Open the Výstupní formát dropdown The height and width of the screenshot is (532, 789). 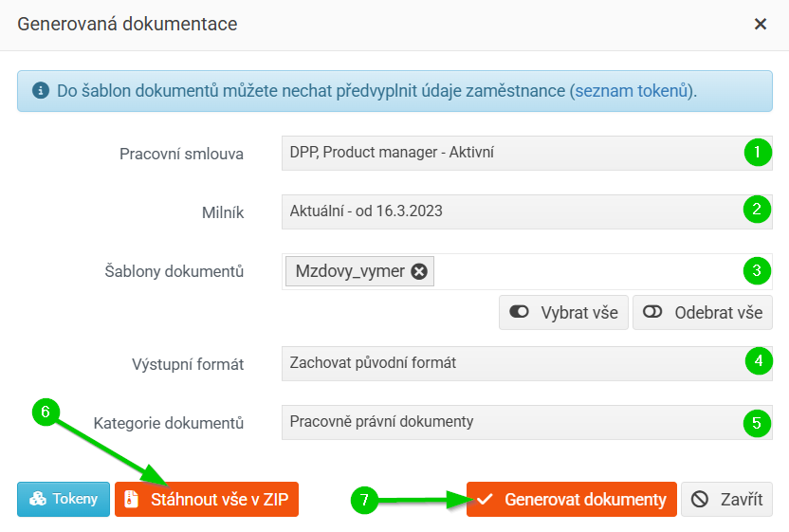pyautogui.click(x=512, y=363)
